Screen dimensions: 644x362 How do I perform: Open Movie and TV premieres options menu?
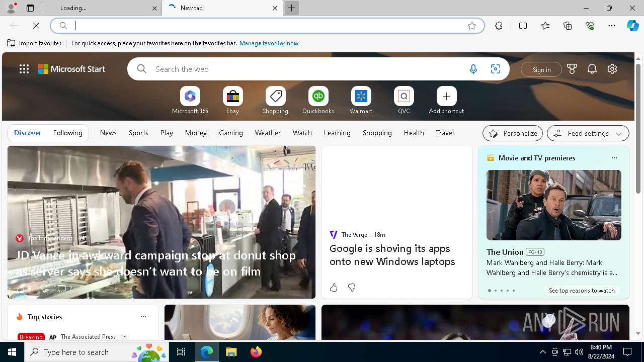point(614,158)
